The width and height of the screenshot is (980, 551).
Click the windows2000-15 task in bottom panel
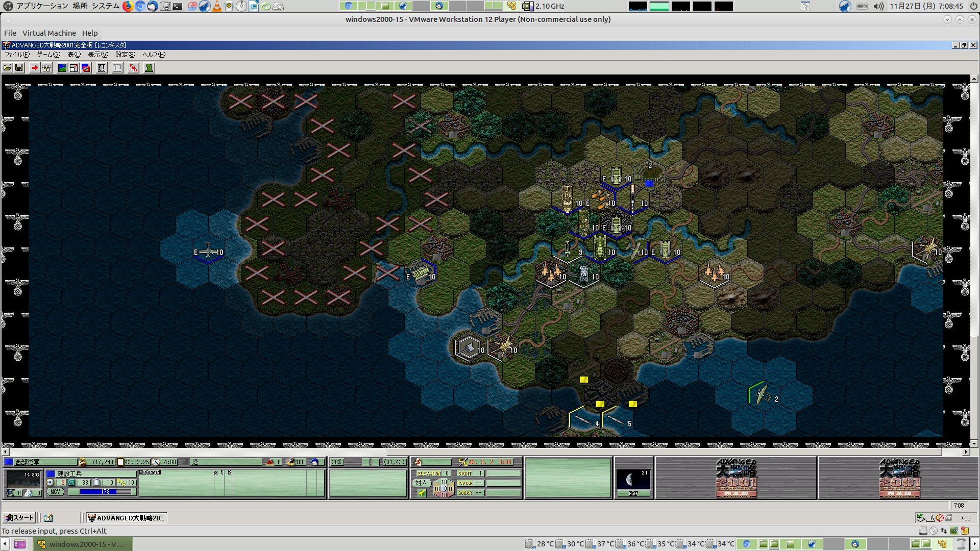coord(83,544)
